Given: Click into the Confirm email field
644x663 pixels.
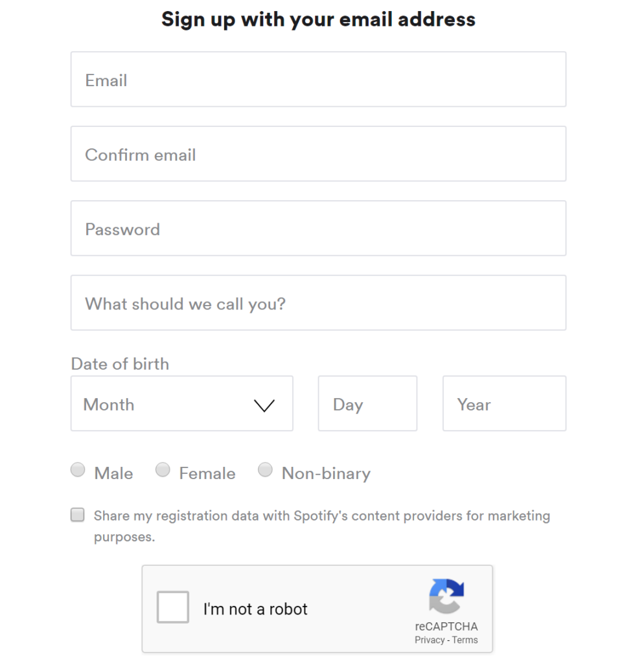Looking at the screenshot, I should point(318,154).
